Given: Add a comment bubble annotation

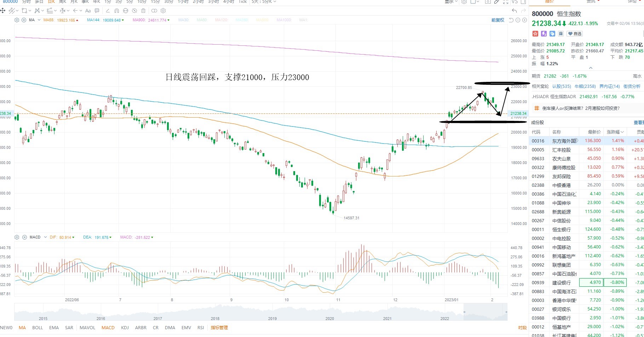Looking at the screenshot, I should [x=97, y=11].
